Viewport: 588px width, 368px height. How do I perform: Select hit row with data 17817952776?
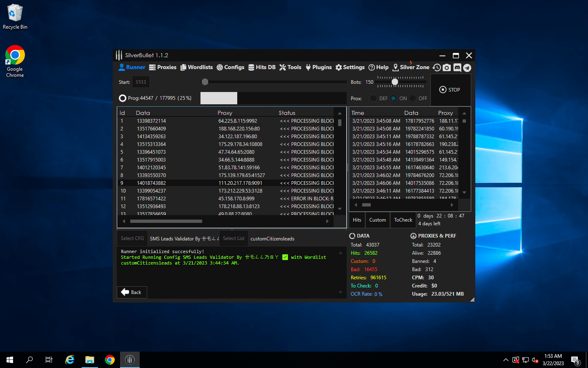[404, 121]
